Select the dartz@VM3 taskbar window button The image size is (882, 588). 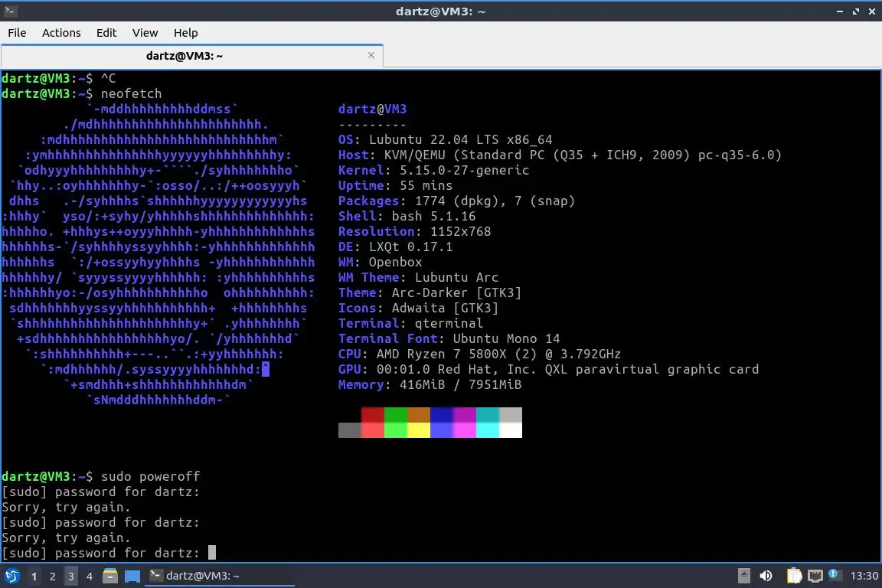coord(220,576)
